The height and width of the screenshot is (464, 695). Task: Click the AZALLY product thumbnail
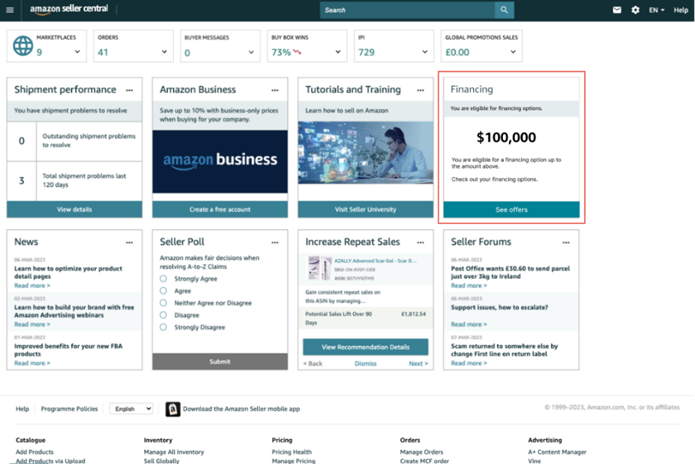[x=320, y=268]
